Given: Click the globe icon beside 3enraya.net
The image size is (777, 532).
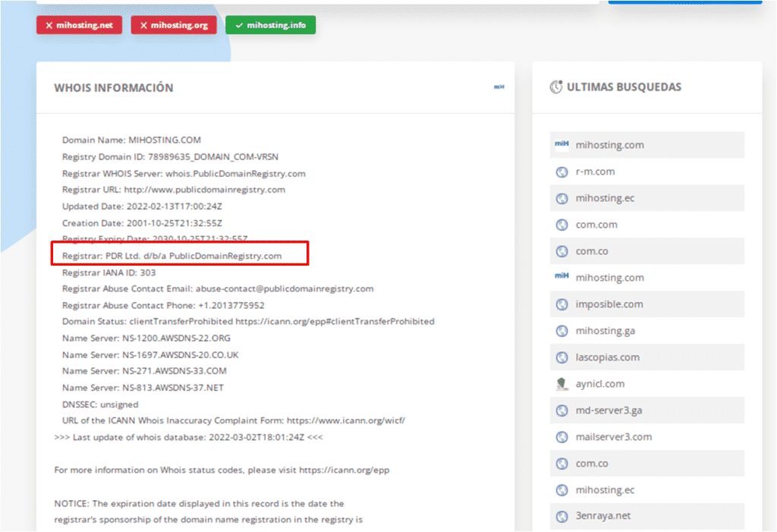Looking at the screenshot, I should (562, 517).
